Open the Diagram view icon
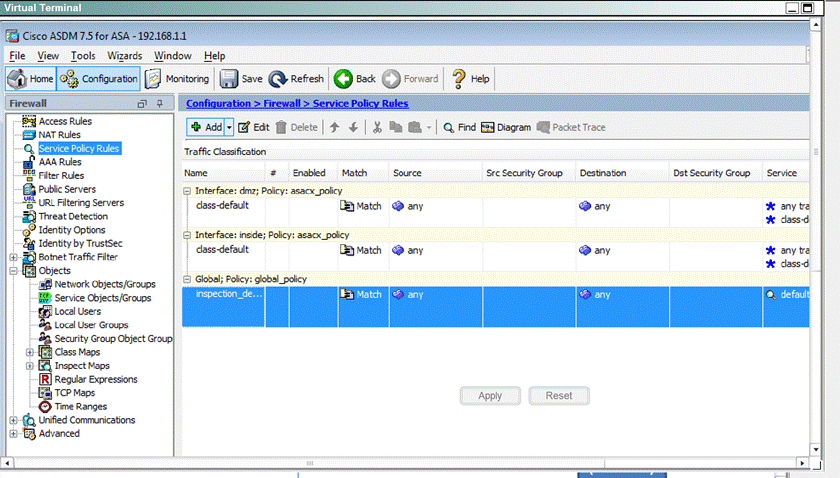The width and height of the screenshot is (840, 478). [x=489, y=128]
